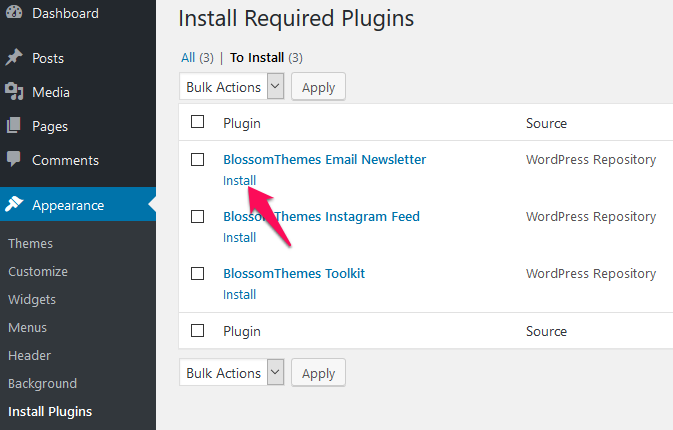This screenshot has height=430, width=673.
Task: Click the Pages icon in sidebar
Action: pos(14,125)
